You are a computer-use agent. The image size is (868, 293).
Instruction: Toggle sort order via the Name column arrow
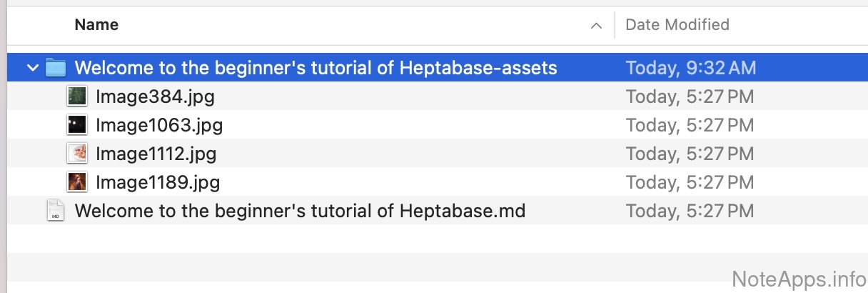[x=596, y=26]
